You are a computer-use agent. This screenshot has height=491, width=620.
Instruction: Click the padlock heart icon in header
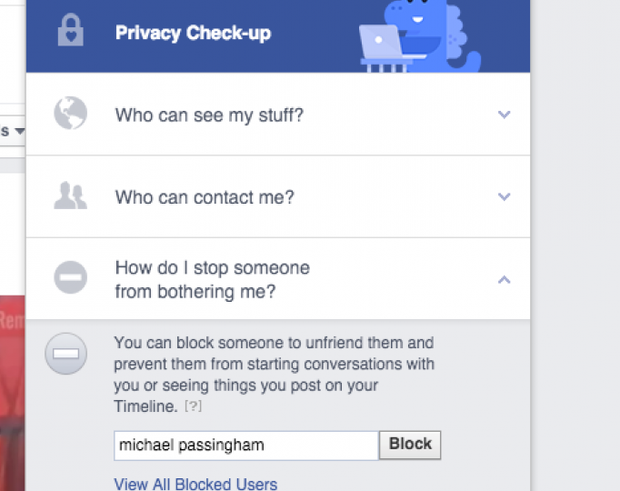pos(70,30)
